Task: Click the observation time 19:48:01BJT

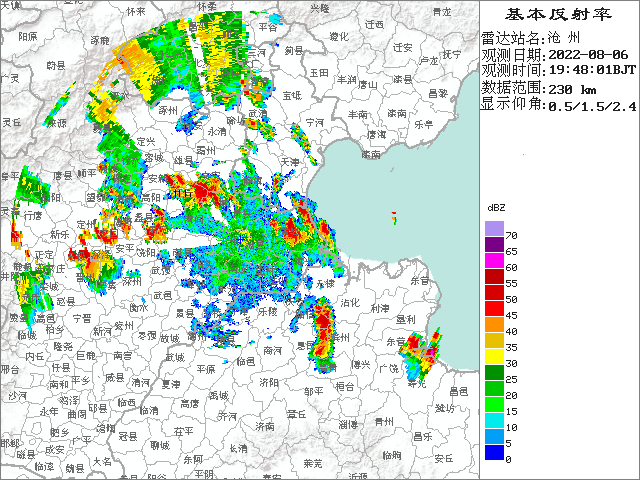Action: point(590,71)
